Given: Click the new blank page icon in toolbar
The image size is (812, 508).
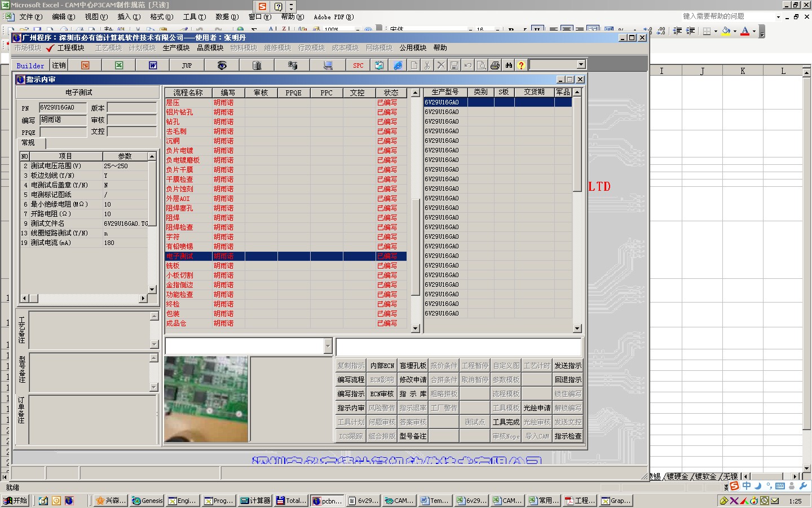Looking at the screenshot, I should (414, 65).
